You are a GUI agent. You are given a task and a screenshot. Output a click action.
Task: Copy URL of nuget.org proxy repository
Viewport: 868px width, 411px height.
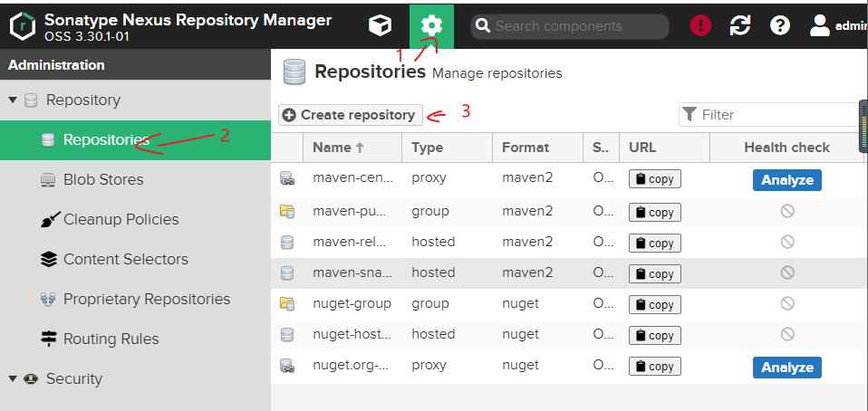[x=655, y=367]
